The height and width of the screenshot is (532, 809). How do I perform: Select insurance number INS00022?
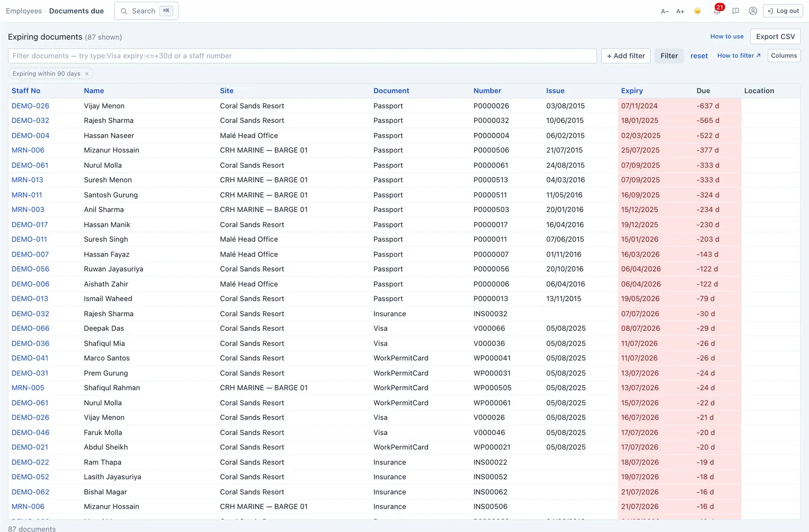coord(490,462)
